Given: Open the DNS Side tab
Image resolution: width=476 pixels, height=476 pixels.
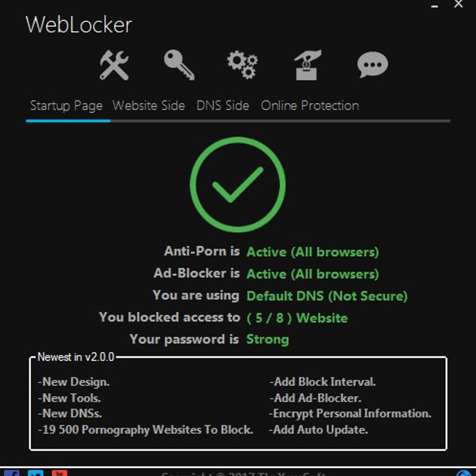Looking at the screenshot, I should 223,106.
